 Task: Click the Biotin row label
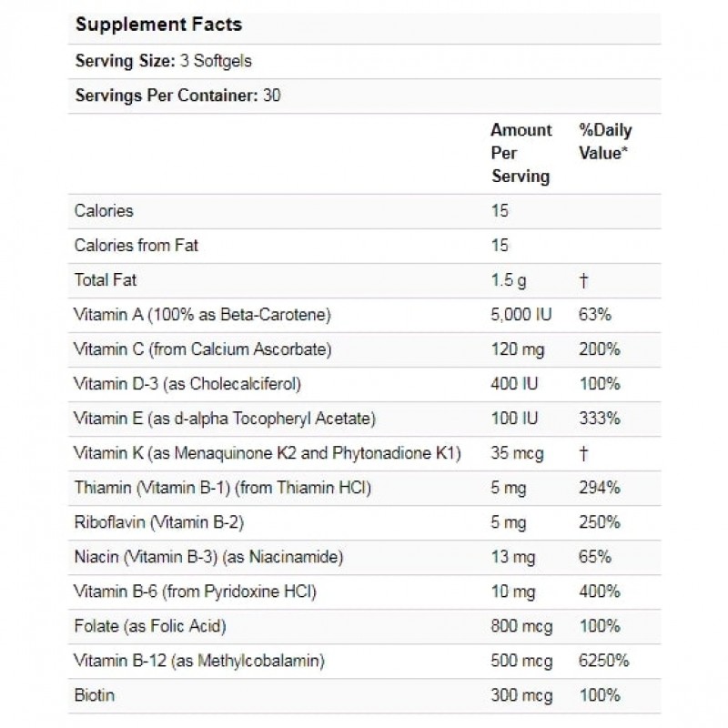coord(94,695)
